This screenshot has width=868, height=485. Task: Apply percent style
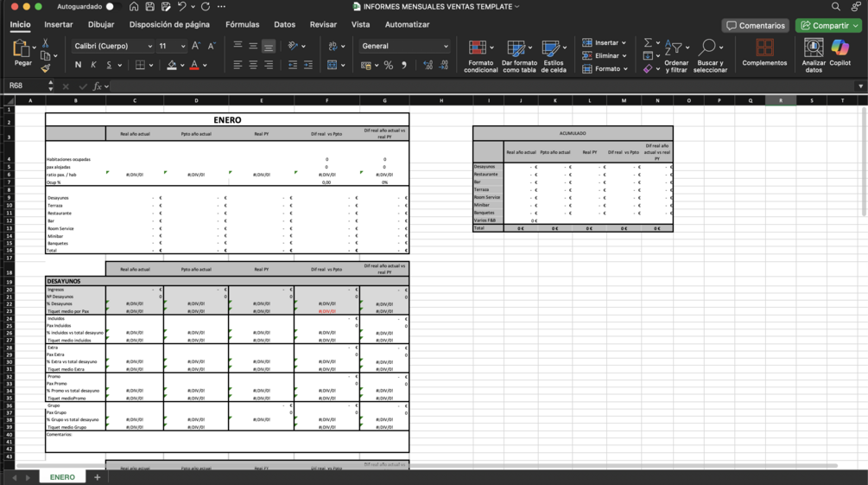(x=389, y=66)
